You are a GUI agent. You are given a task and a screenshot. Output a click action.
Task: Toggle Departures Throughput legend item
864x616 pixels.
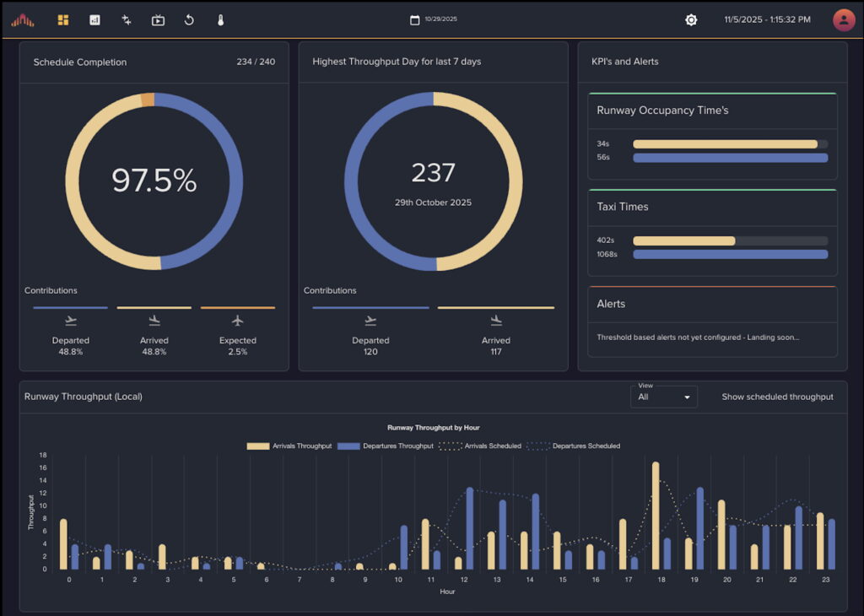pos(385,446)
